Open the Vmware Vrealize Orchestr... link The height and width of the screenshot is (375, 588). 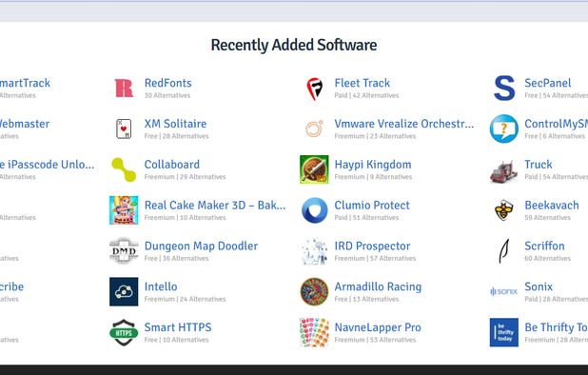(404, 124)
